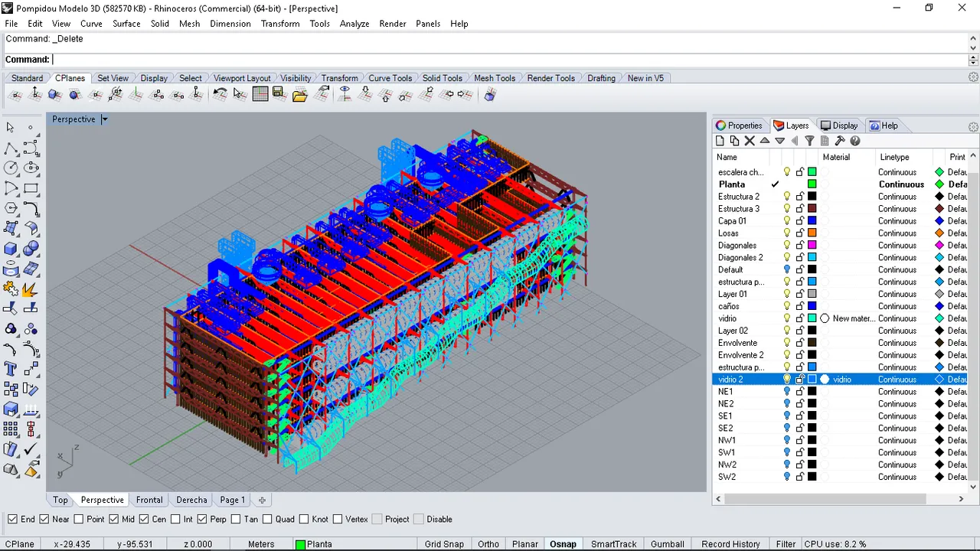980x551 pixels.
Task: Toggle Estructura 2 layer visibility bulb
Action: click(x=787, y=197)
